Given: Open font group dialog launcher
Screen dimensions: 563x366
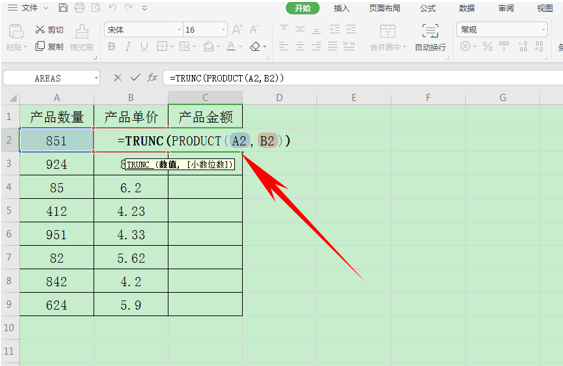Looking at the screenshot, I should (267, 57).
